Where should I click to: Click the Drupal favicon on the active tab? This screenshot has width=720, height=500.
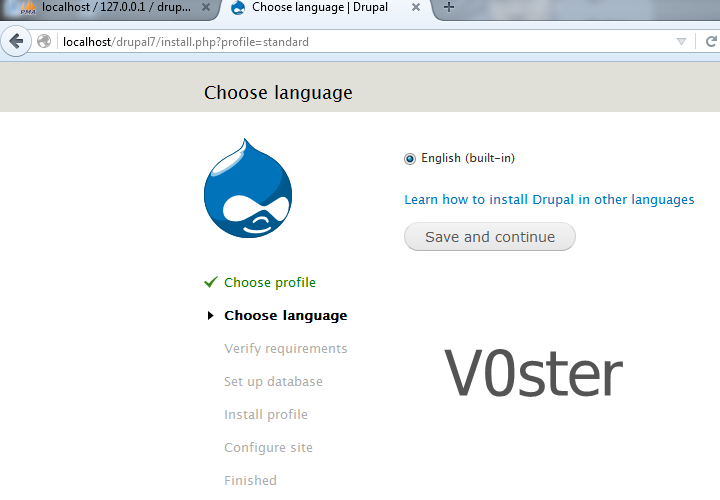click(238, 7)
